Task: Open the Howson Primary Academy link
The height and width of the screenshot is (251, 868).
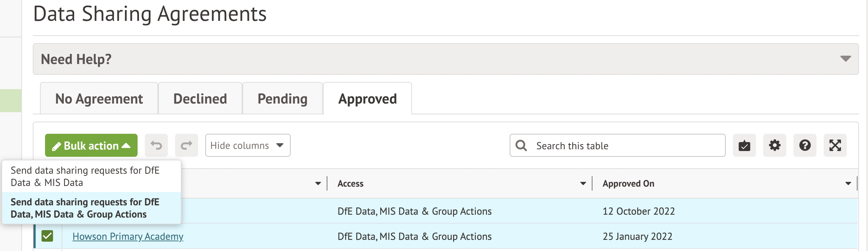Action: pyautogui.click(x=128, y=236)
